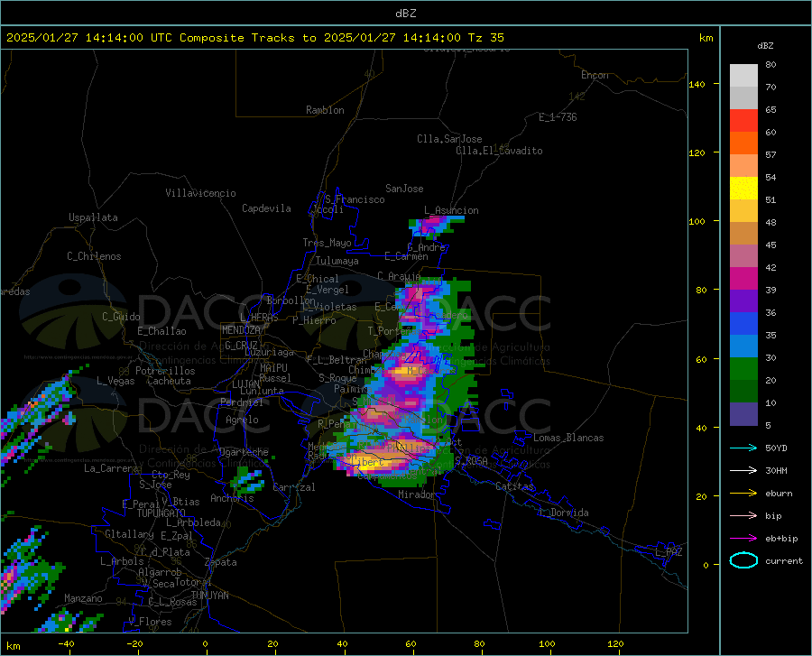Click the L_Arboleda label
The width and height of the screenshot is (812, 656).
tap(193, 522)
